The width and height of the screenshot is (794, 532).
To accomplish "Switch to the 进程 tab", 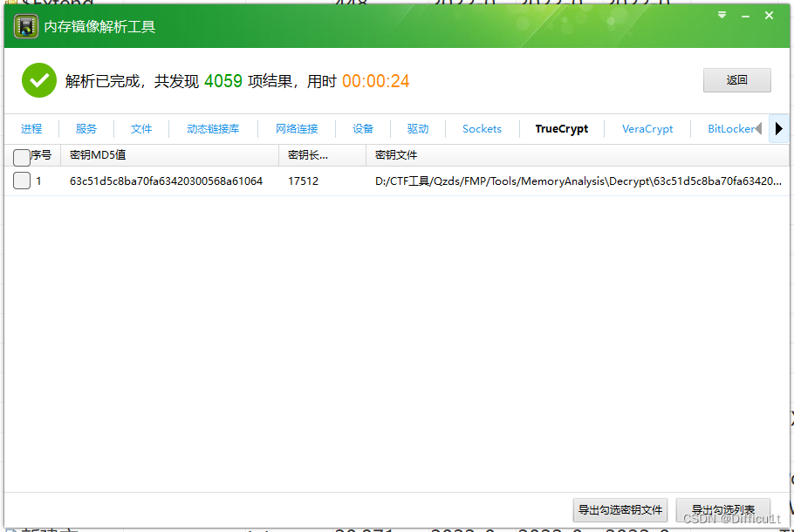I will click(x=31, y=128).
